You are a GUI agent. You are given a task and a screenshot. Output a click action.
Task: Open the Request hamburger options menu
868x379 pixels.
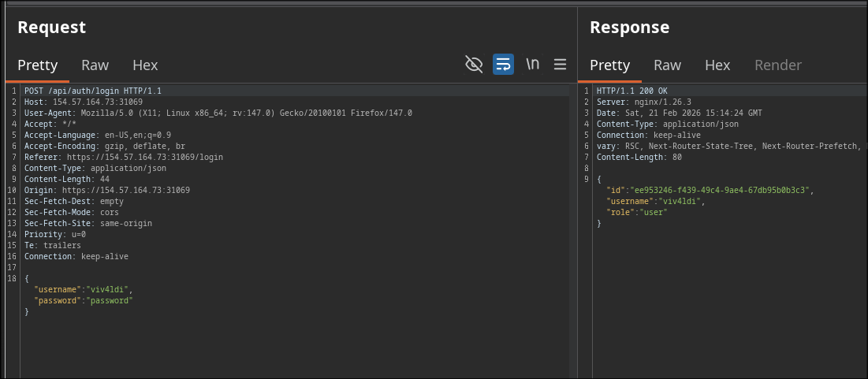tap(561, 65)
